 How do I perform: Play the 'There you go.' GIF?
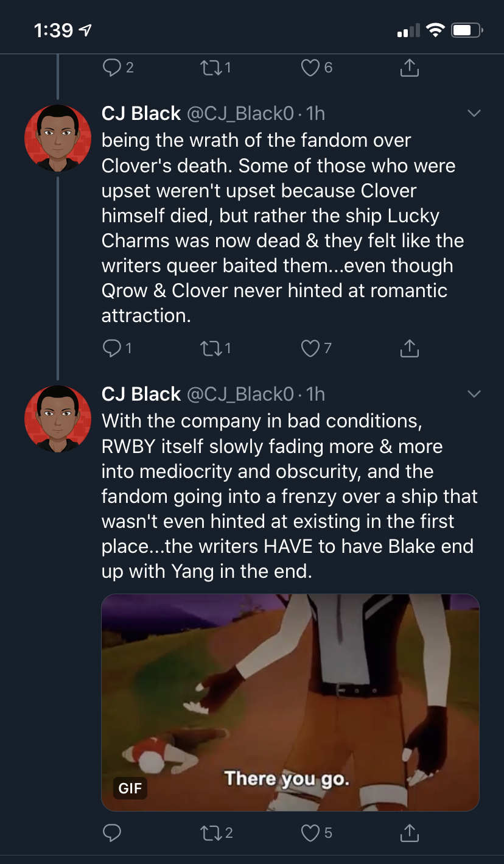point(290,702)
